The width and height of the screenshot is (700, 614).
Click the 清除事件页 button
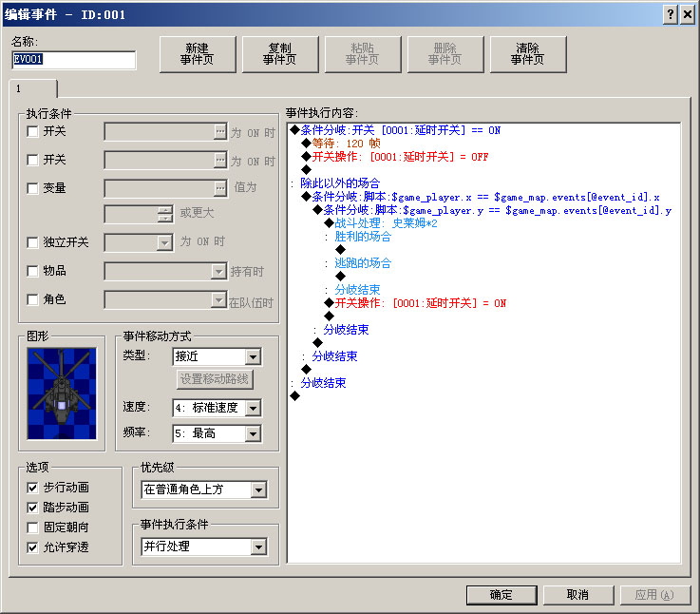(528, 54)
